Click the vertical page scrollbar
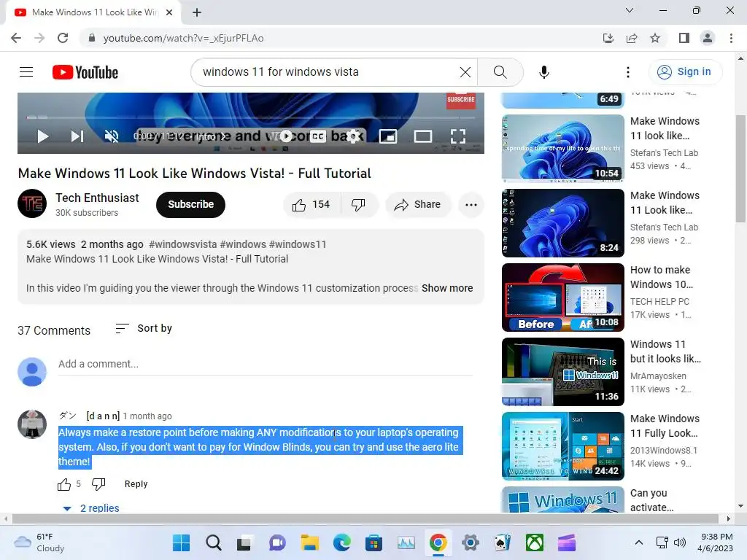Viewport: 747px width, 560px height. (x=740, y=167)
